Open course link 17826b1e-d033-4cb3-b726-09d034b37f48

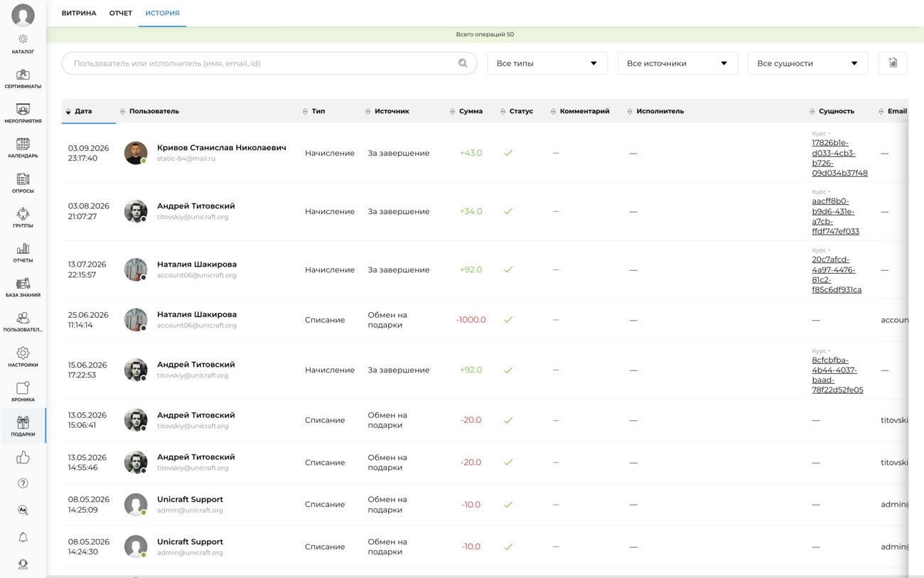coord(839,158)
